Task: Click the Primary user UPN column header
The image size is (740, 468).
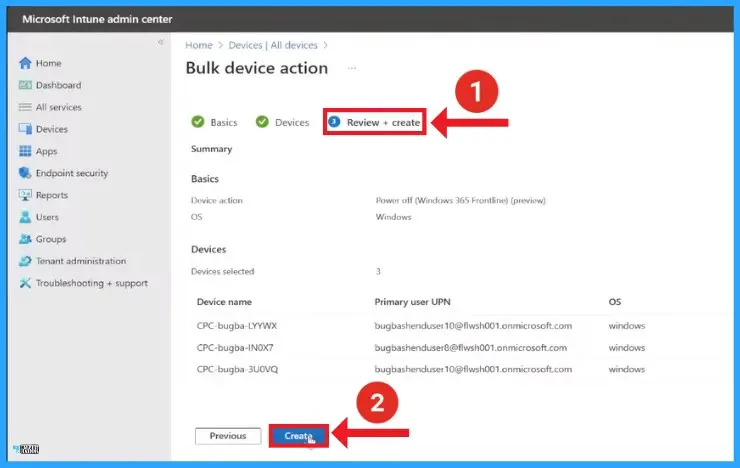Action: [412, 302]
